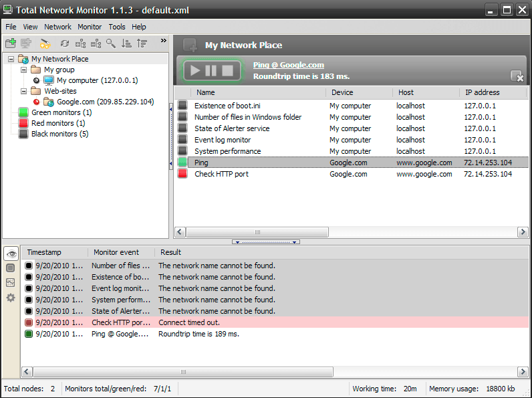Click the refresh arrows toolbar icon

point(64,43)
